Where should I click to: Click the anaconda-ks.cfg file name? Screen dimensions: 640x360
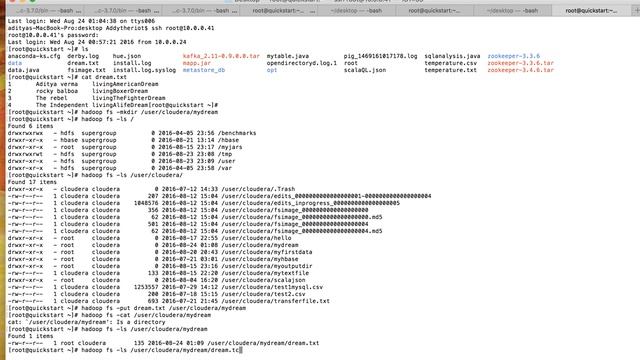(34, 56)
